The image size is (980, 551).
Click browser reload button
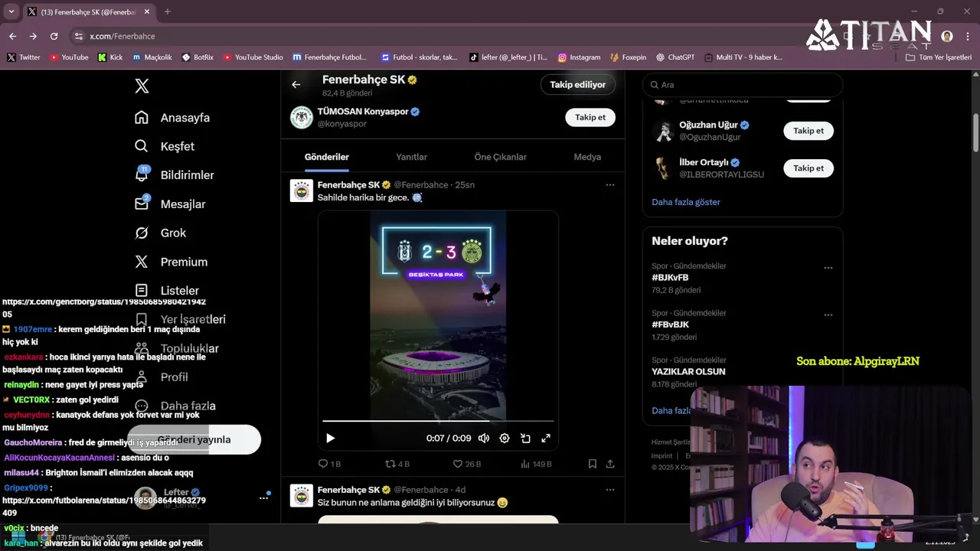(54, 36)
